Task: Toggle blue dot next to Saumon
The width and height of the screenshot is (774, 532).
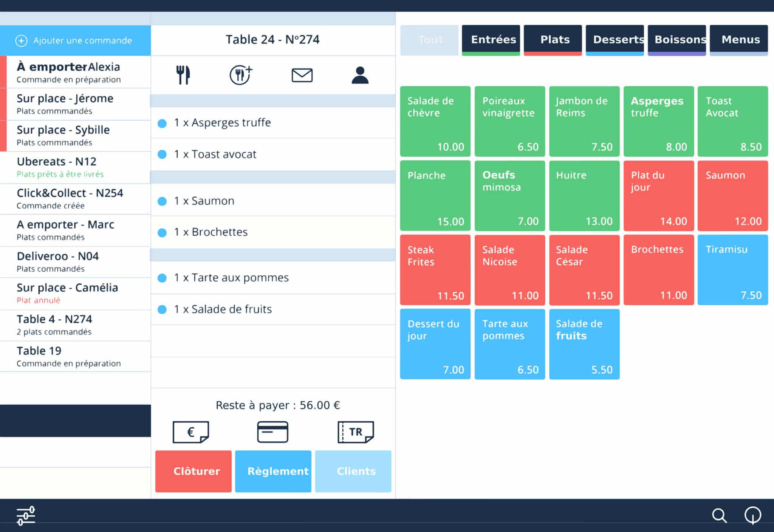Action: tap(162, 201)
